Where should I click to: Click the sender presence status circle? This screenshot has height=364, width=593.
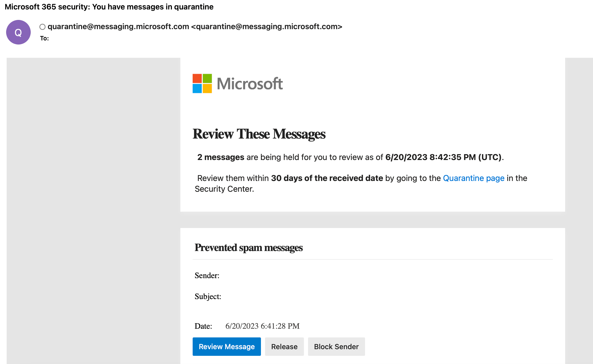tap(42, 27)
